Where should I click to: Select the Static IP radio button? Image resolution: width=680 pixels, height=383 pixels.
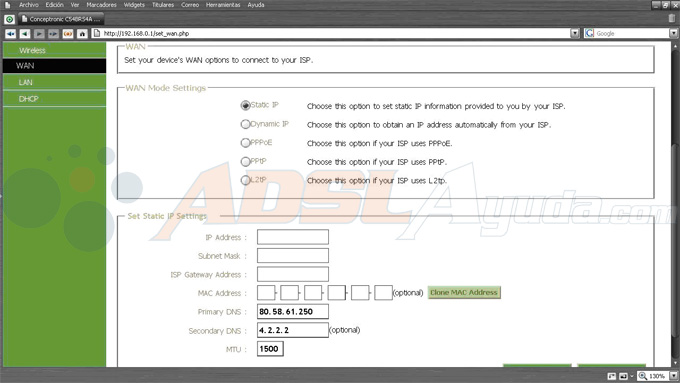tap(245, 105)
